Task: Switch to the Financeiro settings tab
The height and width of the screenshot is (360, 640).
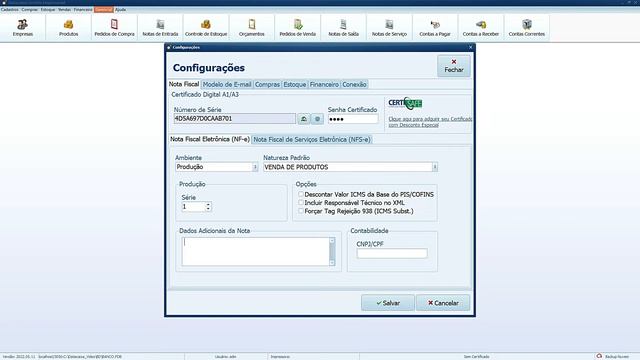Action: 324,84
